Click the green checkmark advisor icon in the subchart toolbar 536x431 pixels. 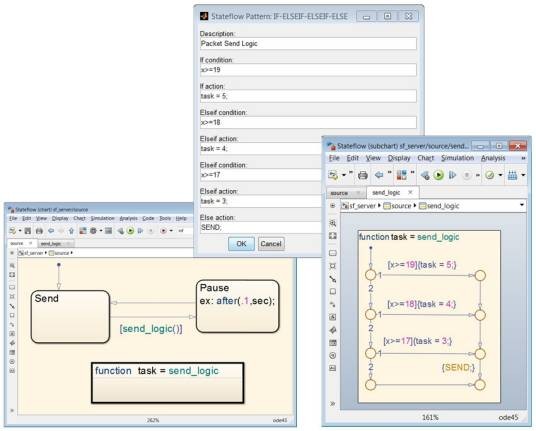pos(490,175)
